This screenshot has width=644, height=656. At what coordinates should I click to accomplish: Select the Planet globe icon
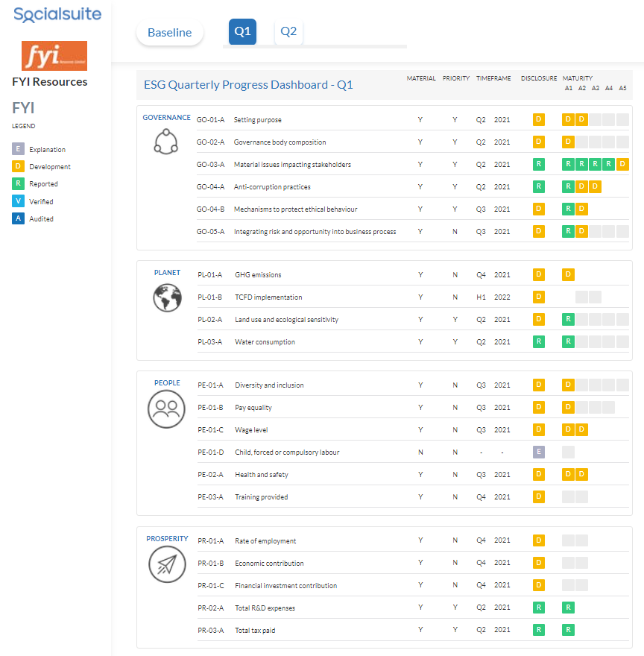pyautogui.click(x=168, y=298)
